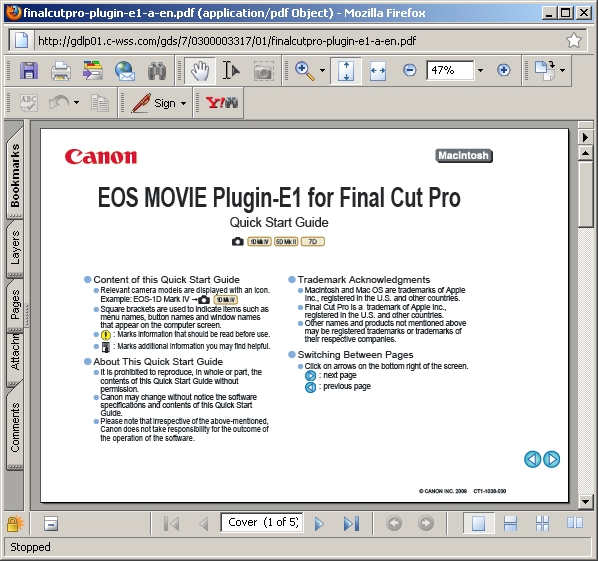Expand the right panel arrow above the scrollbar
The height and width of the screenshot is (561, 598).
click(x=585, y=137)
